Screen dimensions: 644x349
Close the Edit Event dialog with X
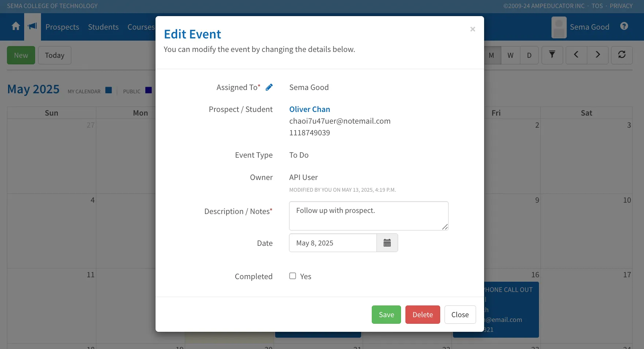click(x=473, y=29)
